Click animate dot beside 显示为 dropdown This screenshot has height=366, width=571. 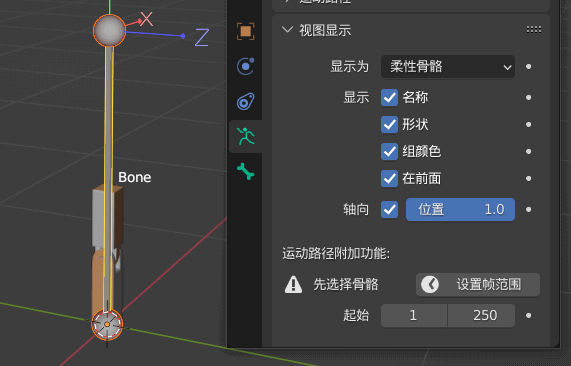coord(528,67)
